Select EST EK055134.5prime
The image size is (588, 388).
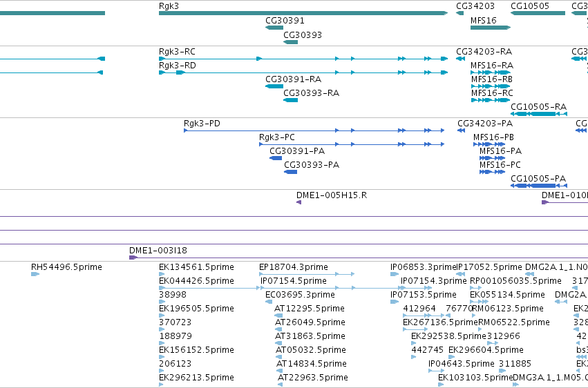(x=479, y=302)
